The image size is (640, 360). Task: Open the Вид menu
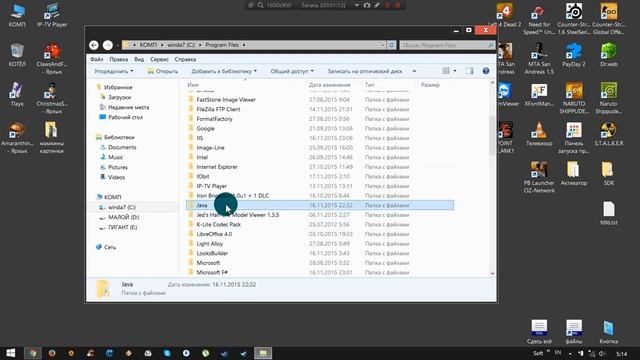(x=139, y=59)
